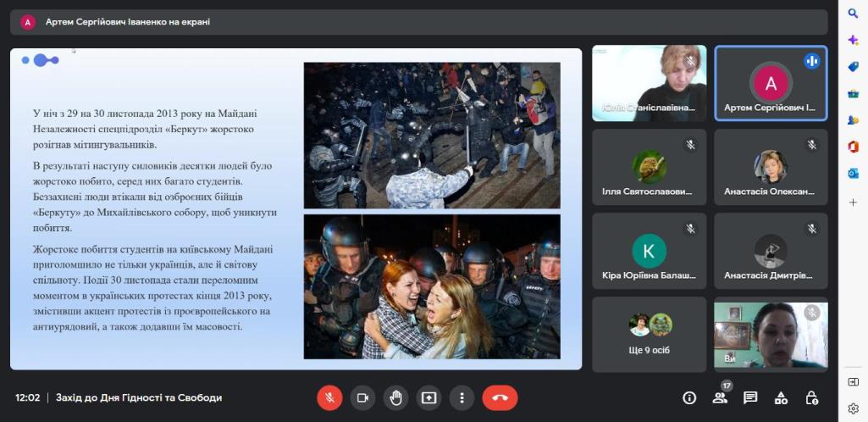This screenshot has height=422, width=868.
Task: Unmute the microphone in the call bar
Action: pyautogui.click(x=329, y=397)
